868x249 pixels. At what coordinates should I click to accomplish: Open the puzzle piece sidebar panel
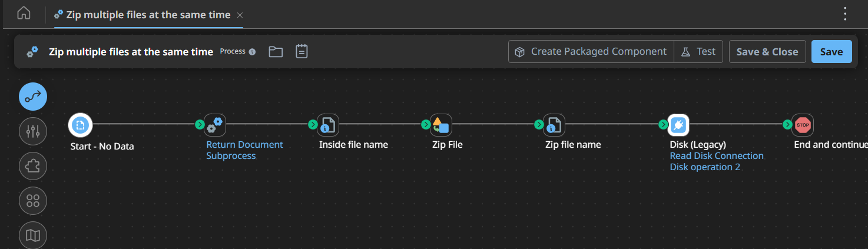(33, 166)
